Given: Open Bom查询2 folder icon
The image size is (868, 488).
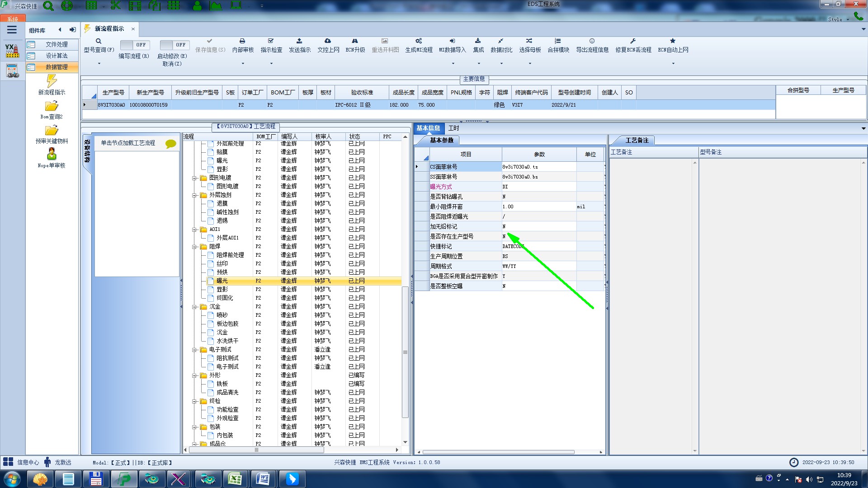Looking at the screenshot, I should (52, 106).
